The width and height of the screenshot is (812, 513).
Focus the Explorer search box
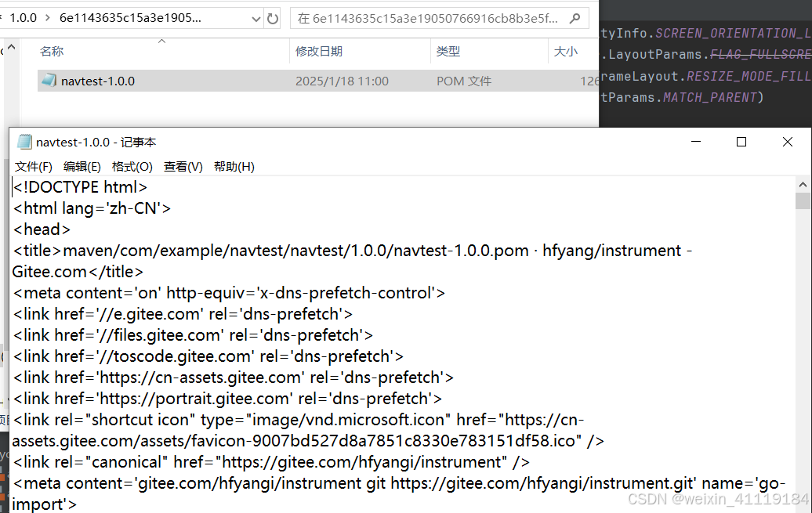439,19
